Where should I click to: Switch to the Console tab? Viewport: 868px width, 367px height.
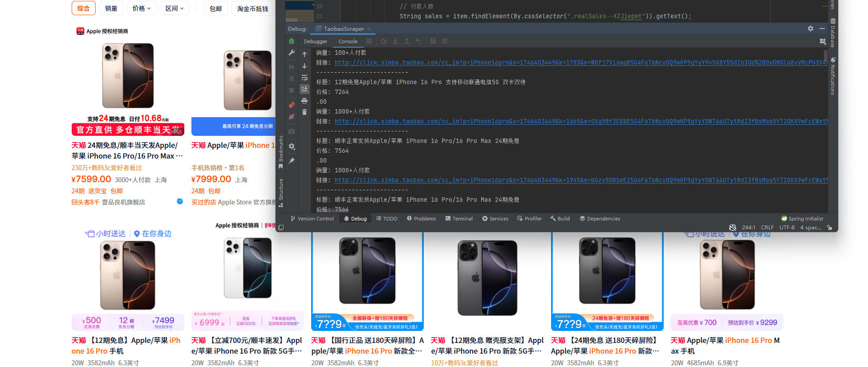tap(348, 41)
